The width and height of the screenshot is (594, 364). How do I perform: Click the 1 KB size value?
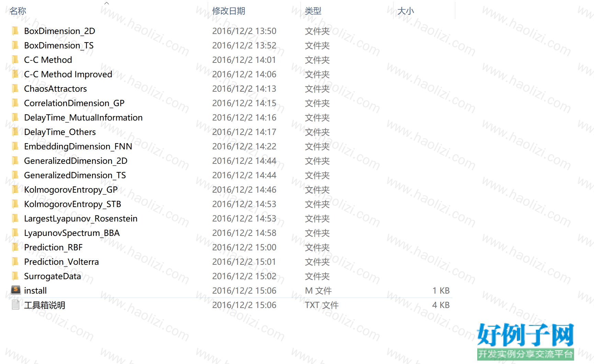[441, 291]
